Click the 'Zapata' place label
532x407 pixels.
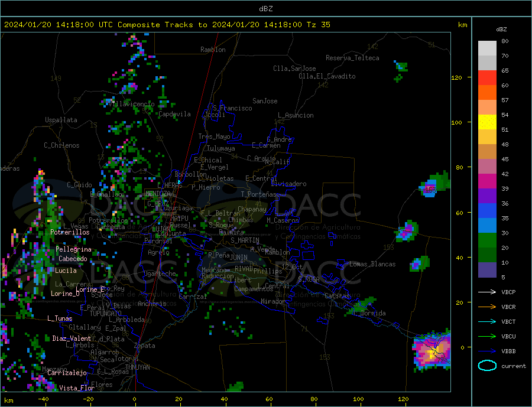[x=145, y=346]
